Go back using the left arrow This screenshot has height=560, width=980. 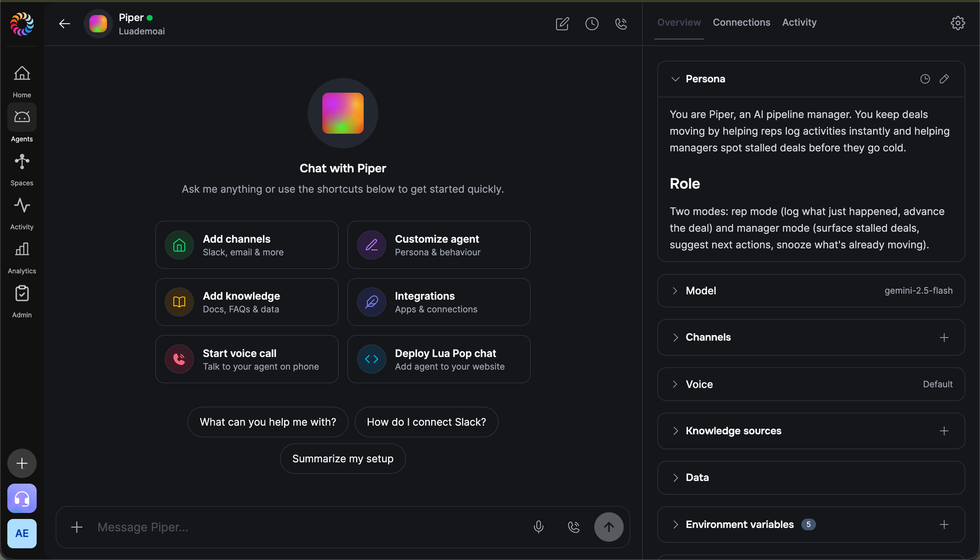click(x=65, y=24)
